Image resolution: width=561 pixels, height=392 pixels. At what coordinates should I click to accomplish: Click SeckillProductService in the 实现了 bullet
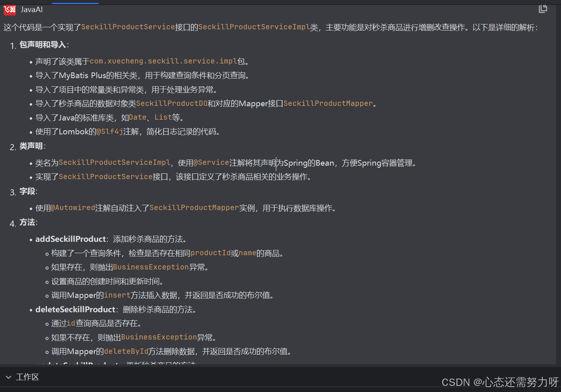click(106, 177)
